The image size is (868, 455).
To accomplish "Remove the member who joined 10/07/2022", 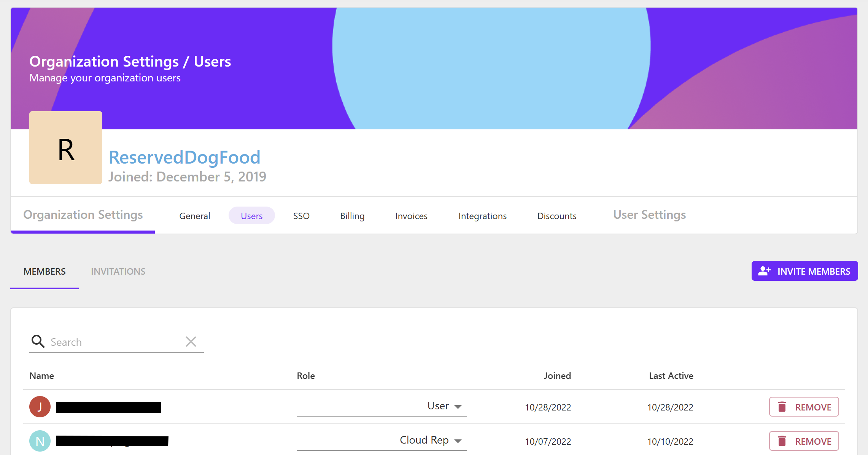I will 804,441.
